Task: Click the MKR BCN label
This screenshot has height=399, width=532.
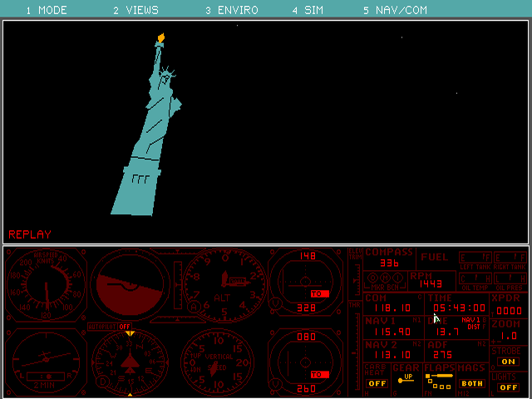Action: [386, 288]
